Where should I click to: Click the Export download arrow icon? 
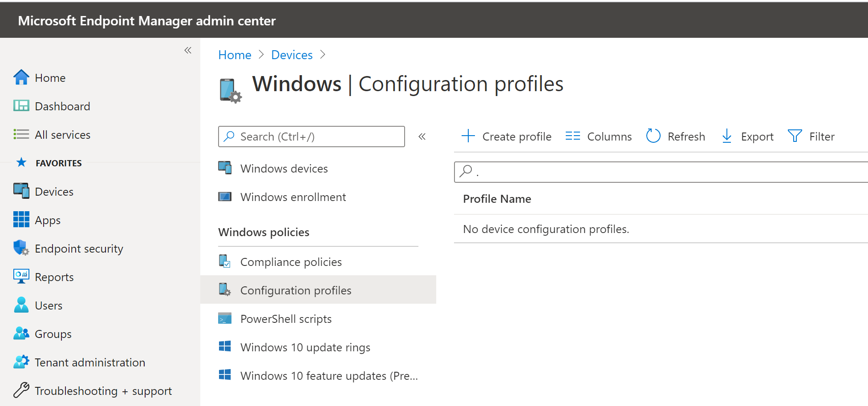(x=726, y=136)
